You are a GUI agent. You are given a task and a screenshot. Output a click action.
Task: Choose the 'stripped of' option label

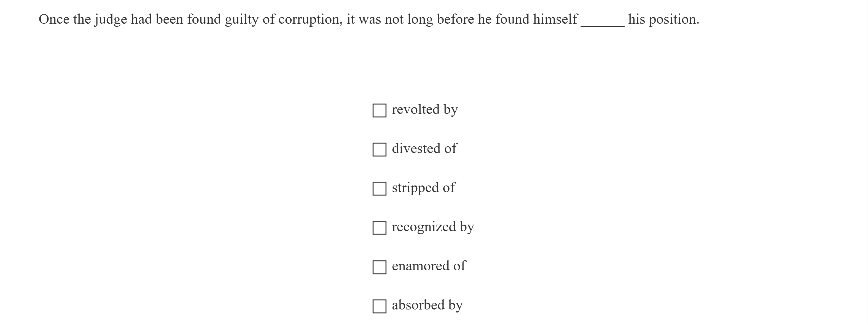[423, 188]
